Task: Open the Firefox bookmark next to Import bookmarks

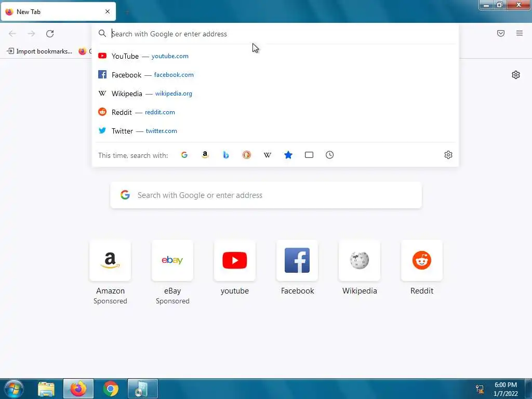Action: point(85,51)
